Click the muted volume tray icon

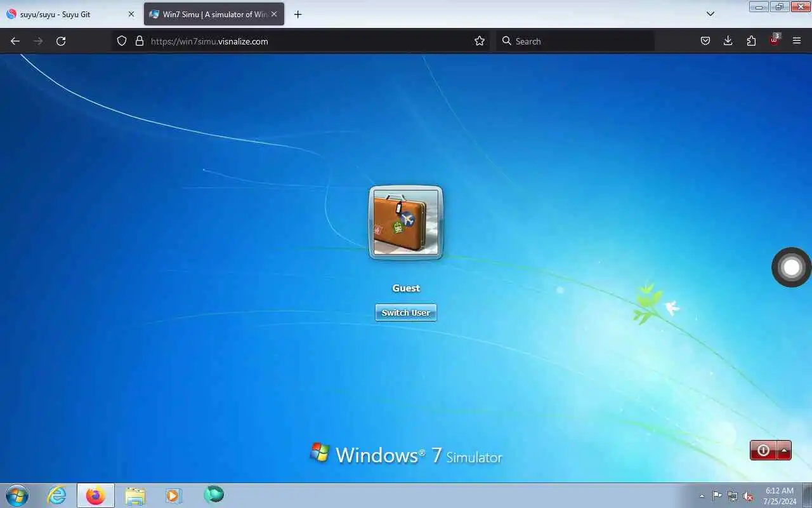pos(749,496)
